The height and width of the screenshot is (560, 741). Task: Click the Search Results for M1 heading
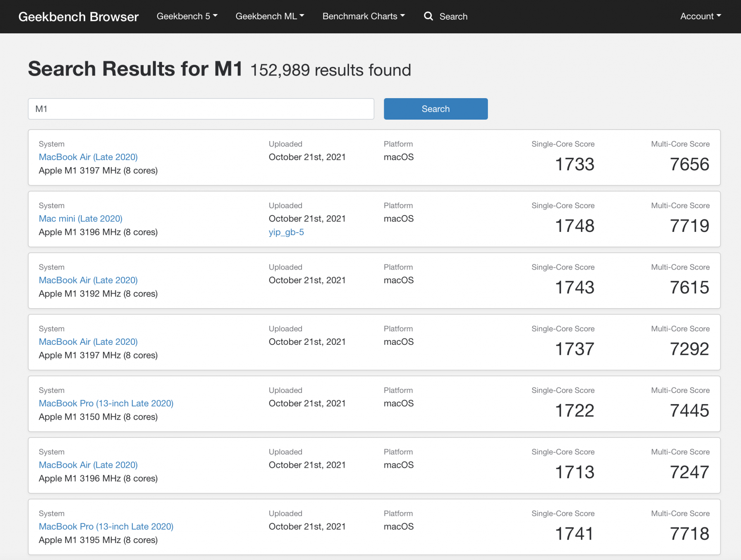pyautogui.click(x=135, y=69)
